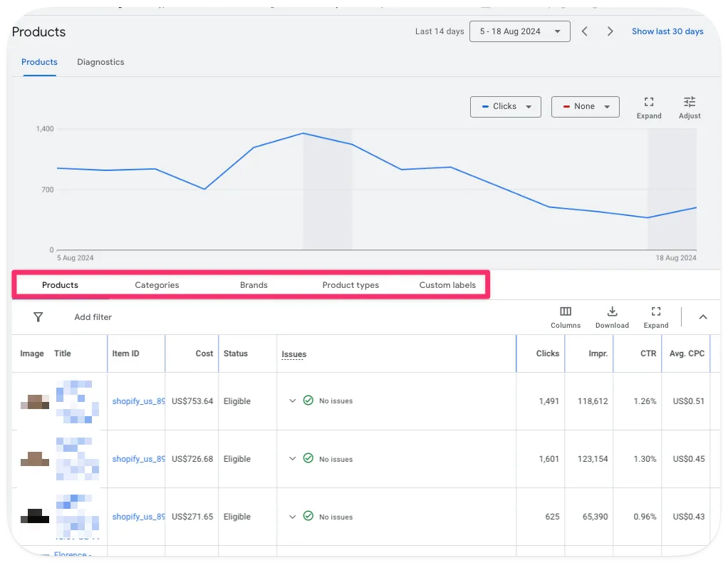728x563 pixels.
Task: Click Add filter
Action: tap(93, 317)
